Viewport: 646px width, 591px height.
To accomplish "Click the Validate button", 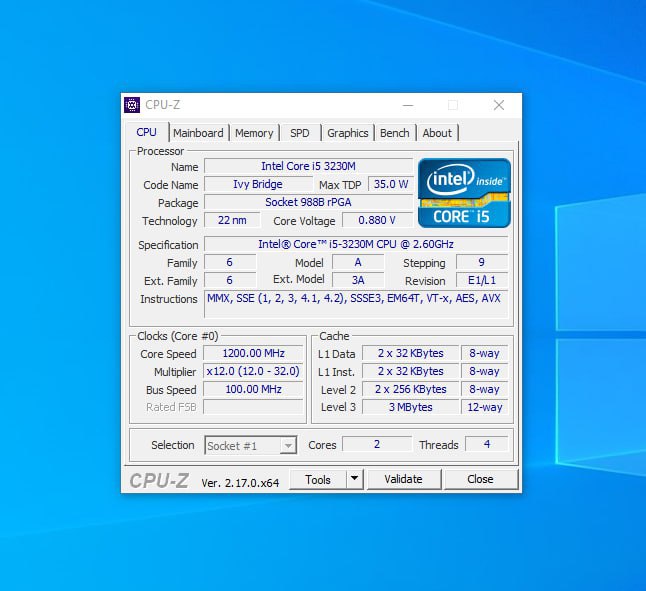I will (403, 479).
